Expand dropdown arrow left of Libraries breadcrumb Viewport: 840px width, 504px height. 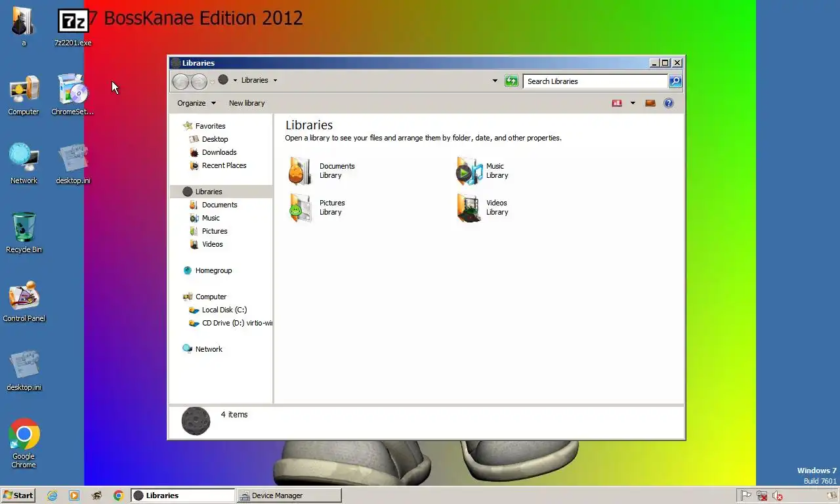point(235,80)
